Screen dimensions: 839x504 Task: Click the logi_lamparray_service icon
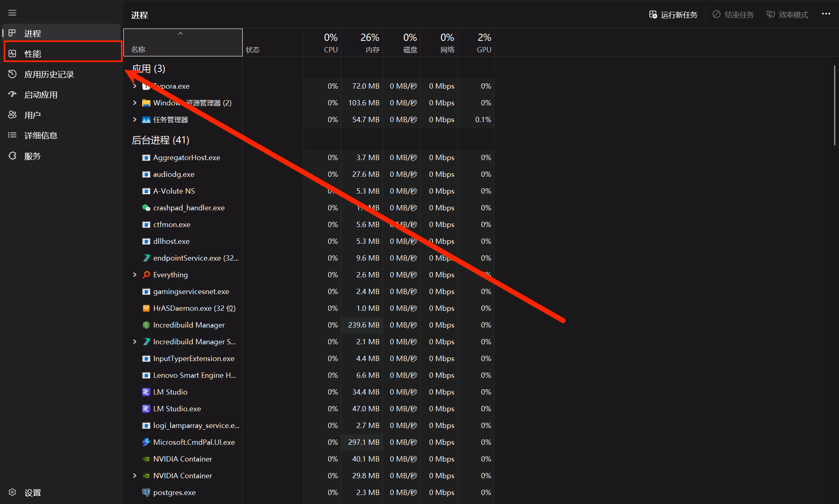point(146,426)
